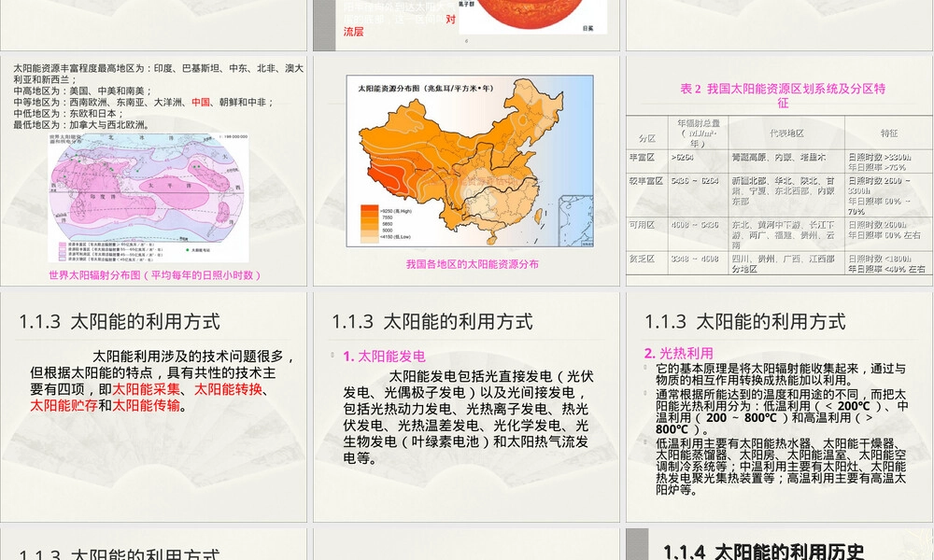This screenshot has height=560, width=934.
Task: Click the South China Sea inset on map
Action: 575,221
